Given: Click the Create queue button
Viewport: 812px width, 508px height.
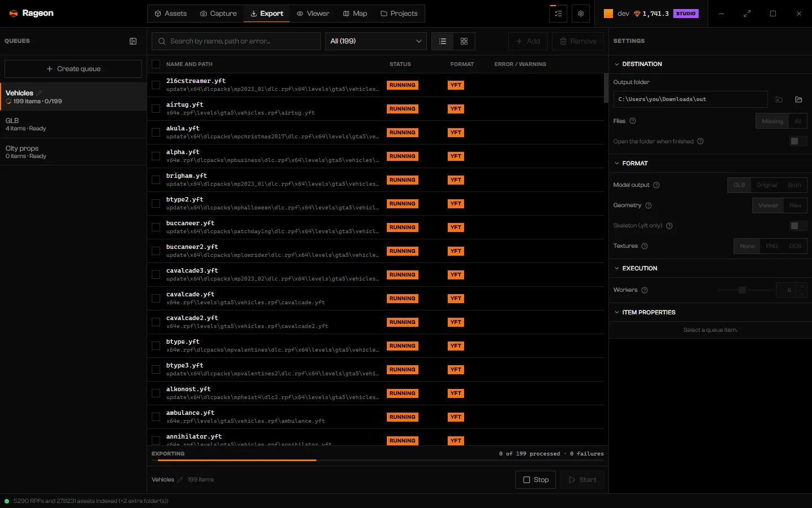Looking at the screenshot, I should (73, 69).
